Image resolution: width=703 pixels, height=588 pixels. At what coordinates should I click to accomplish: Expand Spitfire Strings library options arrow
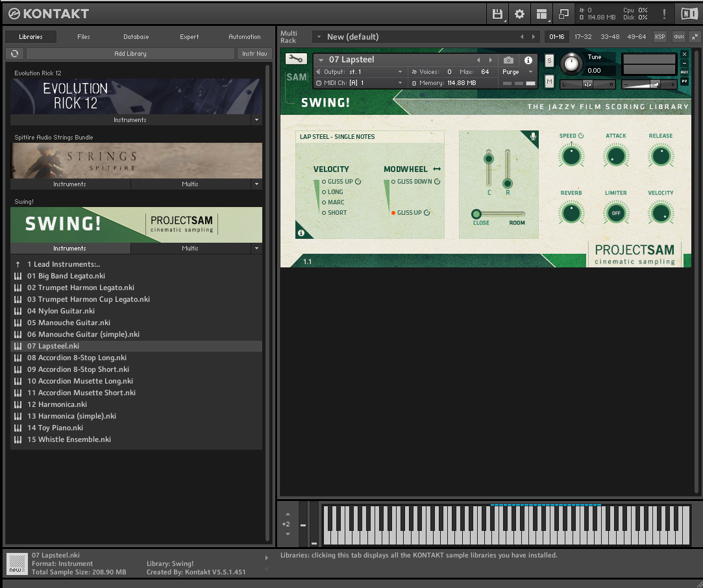(256, 184)
